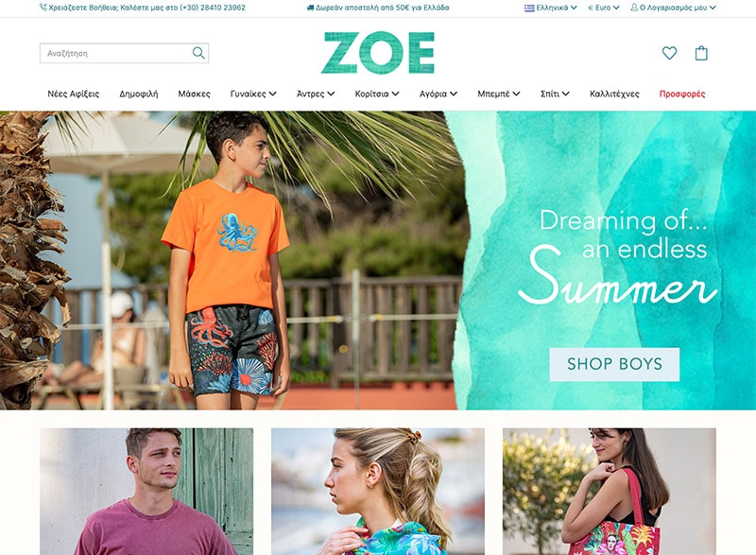Viewport: 756px width, 555px height.
Task: Open the Μάσκες menu item
Action: 194,94
